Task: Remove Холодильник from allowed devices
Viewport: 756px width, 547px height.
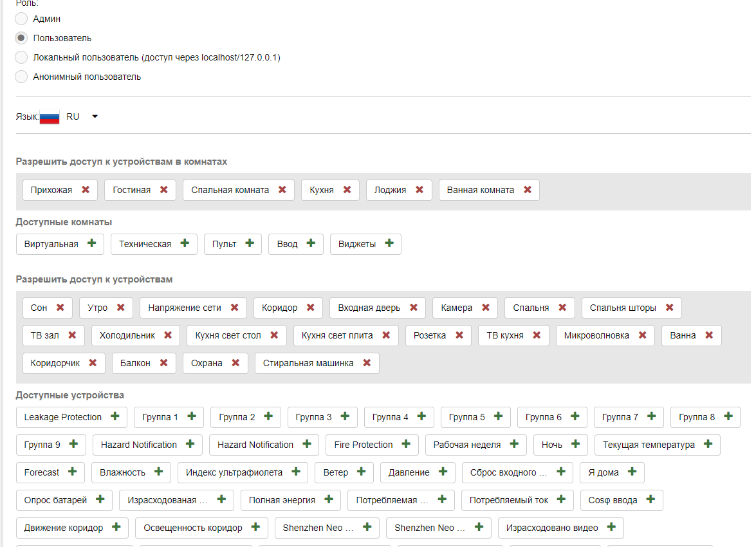Action: [168, 335]
